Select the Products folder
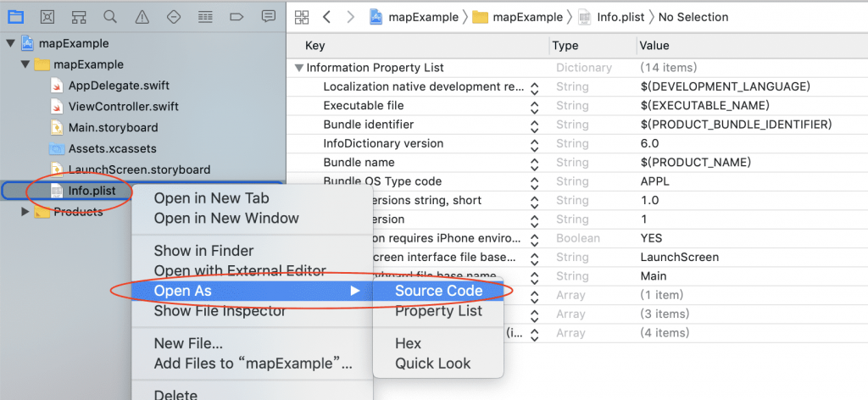This screenshot has height=400, width=868. [78, 211]
